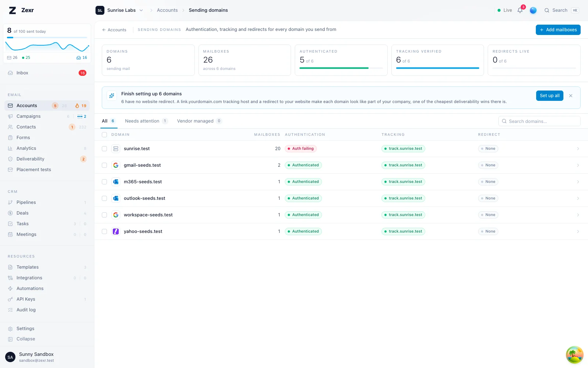
Task: Expand the sunrise.test row chevron
Action: pyautogui.click(x=578, y=149)
